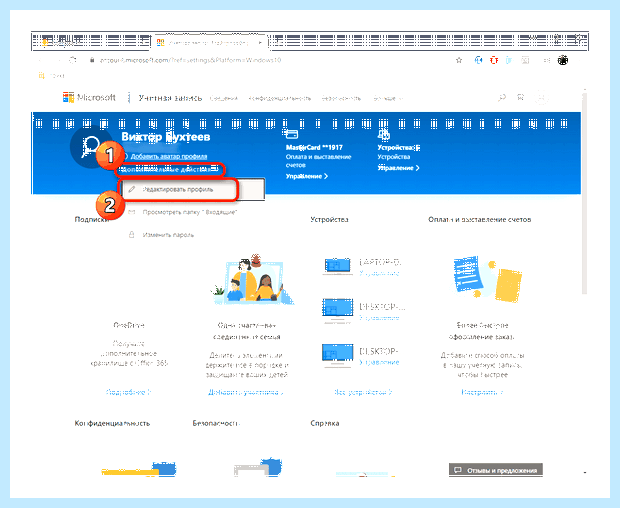Click the lock icon beside Изменить пароль
This screenshot has height=508, width=620.
pyautogui.click(x=132, y=235)
